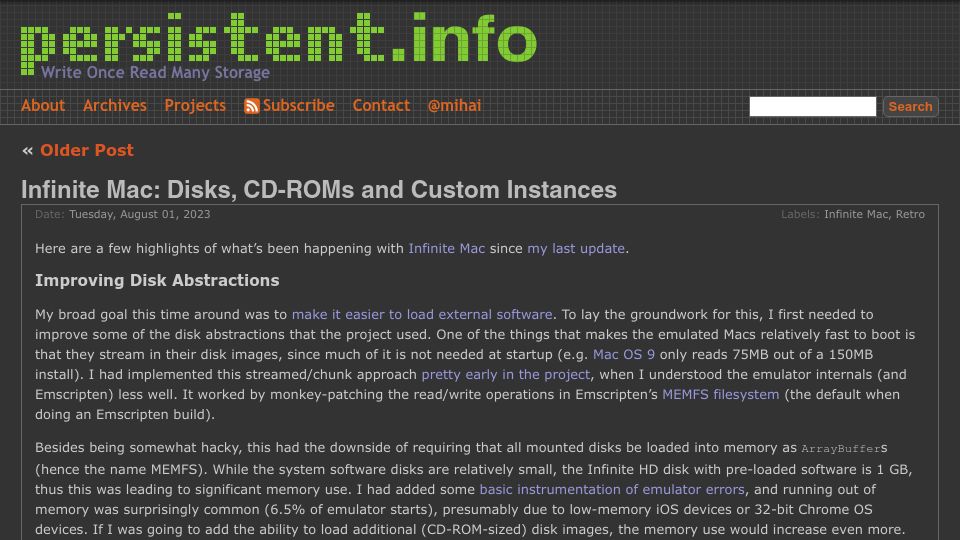Click the Search button
This screenshot has height=540, width=960.
(x=910, y=107)
